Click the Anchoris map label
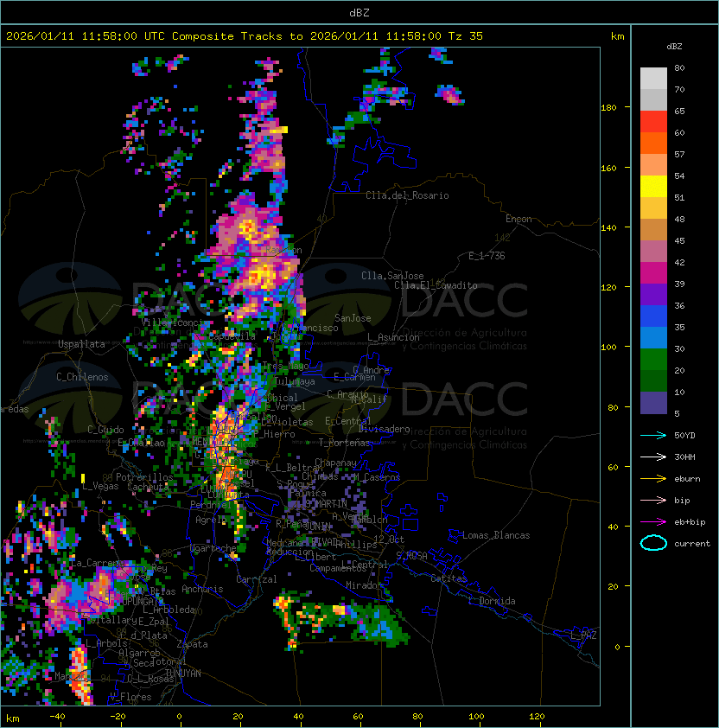The image size is (719, 728). click(202, 589)
